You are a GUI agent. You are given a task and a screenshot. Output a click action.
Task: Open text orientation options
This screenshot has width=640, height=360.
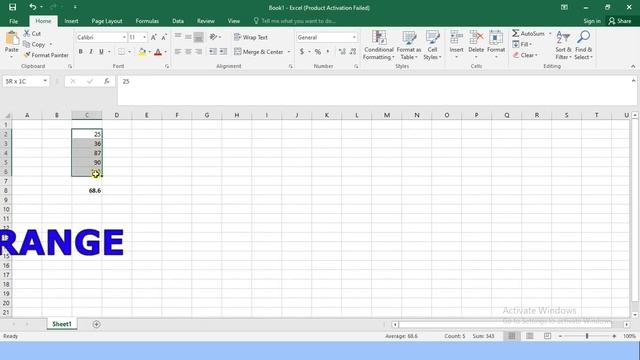(x=215, y=37)
